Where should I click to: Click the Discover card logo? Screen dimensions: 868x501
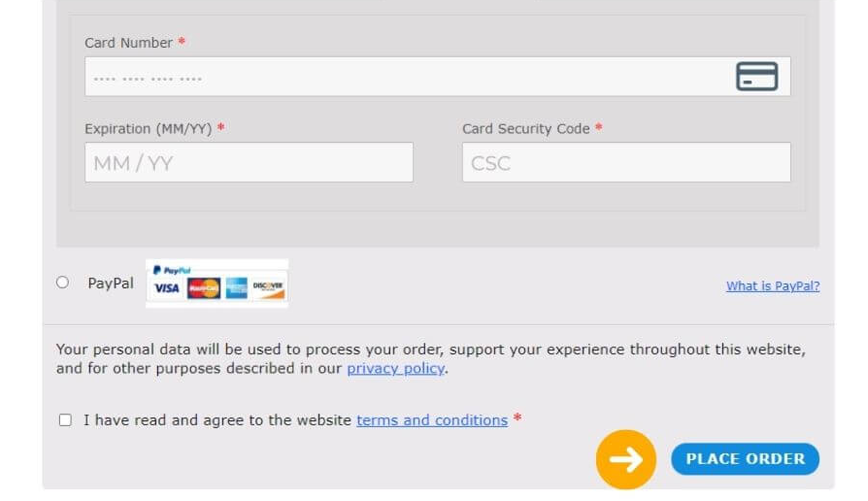pos(269,288)
